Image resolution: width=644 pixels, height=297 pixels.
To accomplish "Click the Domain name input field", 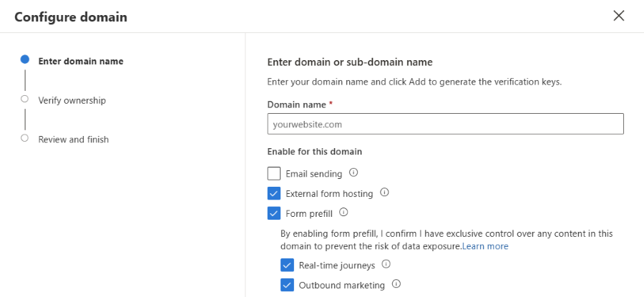I will 445,124.
